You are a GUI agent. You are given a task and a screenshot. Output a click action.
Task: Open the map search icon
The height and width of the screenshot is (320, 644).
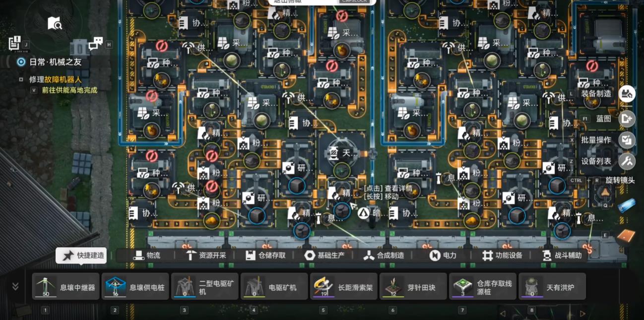pos(54,23)
